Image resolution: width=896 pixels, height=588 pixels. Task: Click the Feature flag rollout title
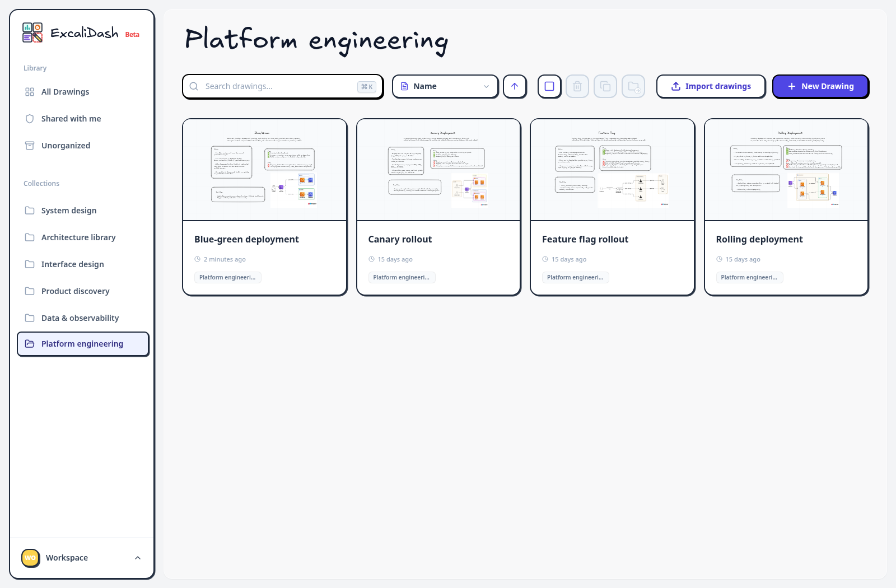coord(585,239)
